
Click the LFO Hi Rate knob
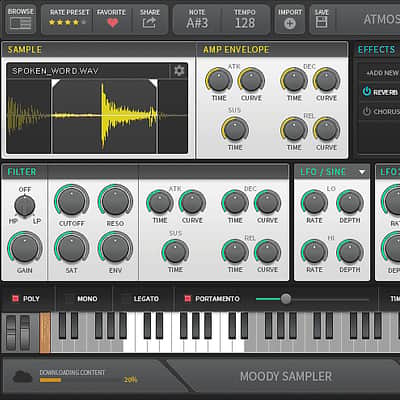314,252
